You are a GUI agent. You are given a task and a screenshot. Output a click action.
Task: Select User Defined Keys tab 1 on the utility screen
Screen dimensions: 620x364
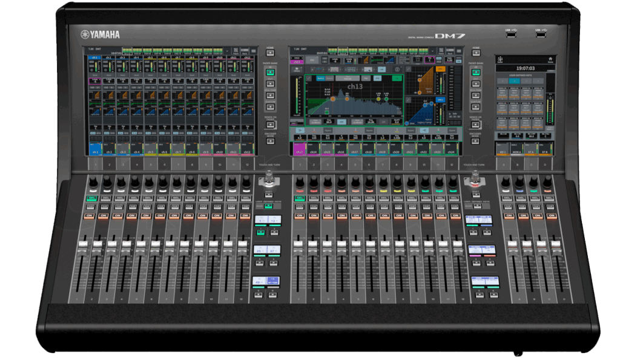click(503, 81)
